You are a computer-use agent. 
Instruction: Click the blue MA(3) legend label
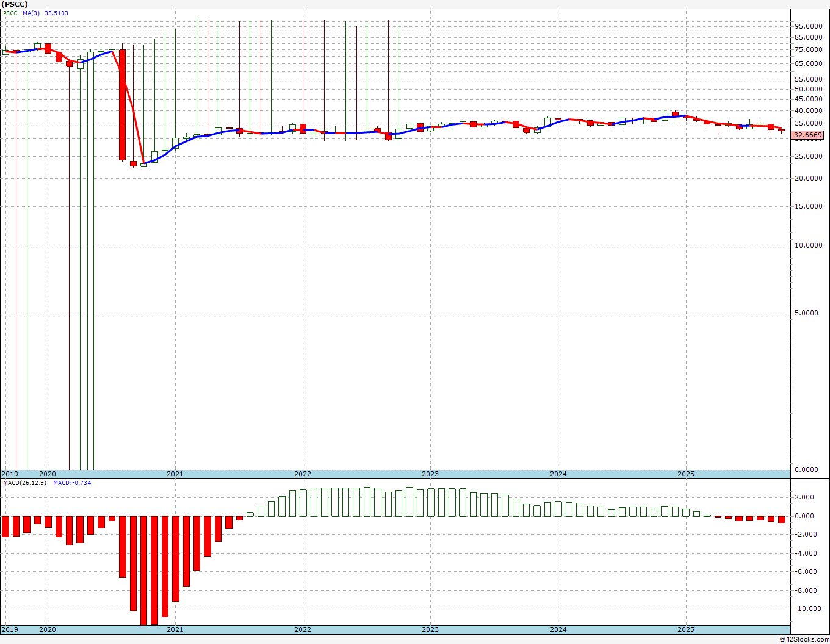(31, 13)
